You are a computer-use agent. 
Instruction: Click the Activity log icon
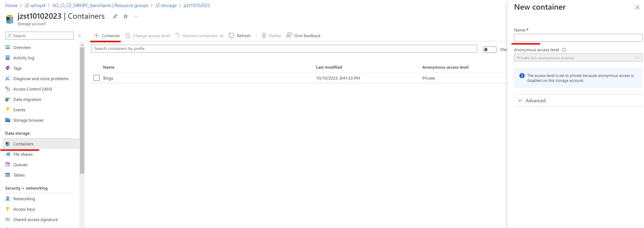[x=8, y=58]
